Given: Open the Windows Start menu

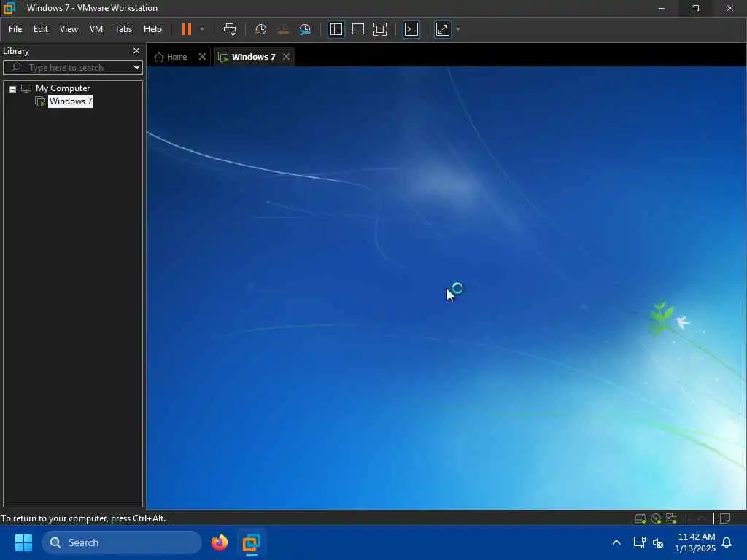Looking at the screenshot, I should [23, 542].
